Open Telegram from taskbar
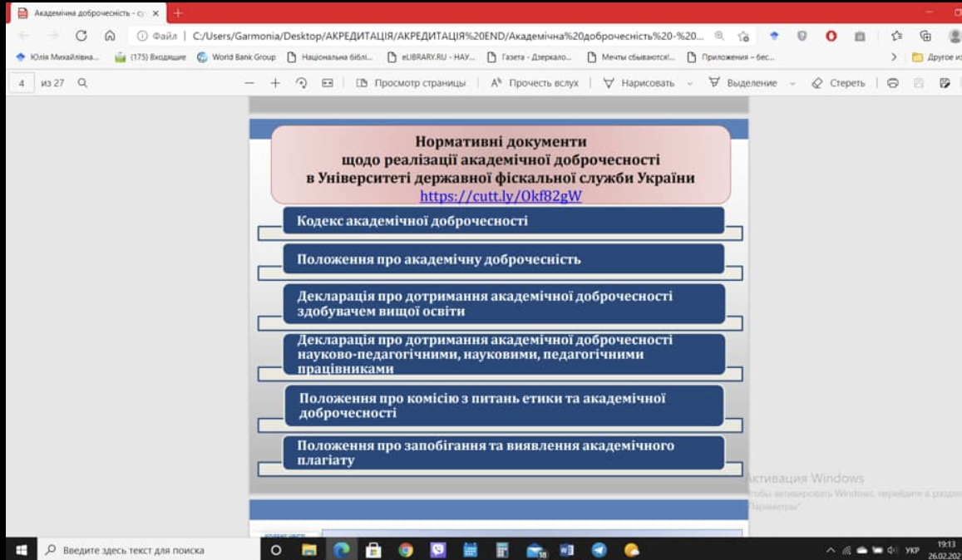962x560 pixels. coord(599,550)
